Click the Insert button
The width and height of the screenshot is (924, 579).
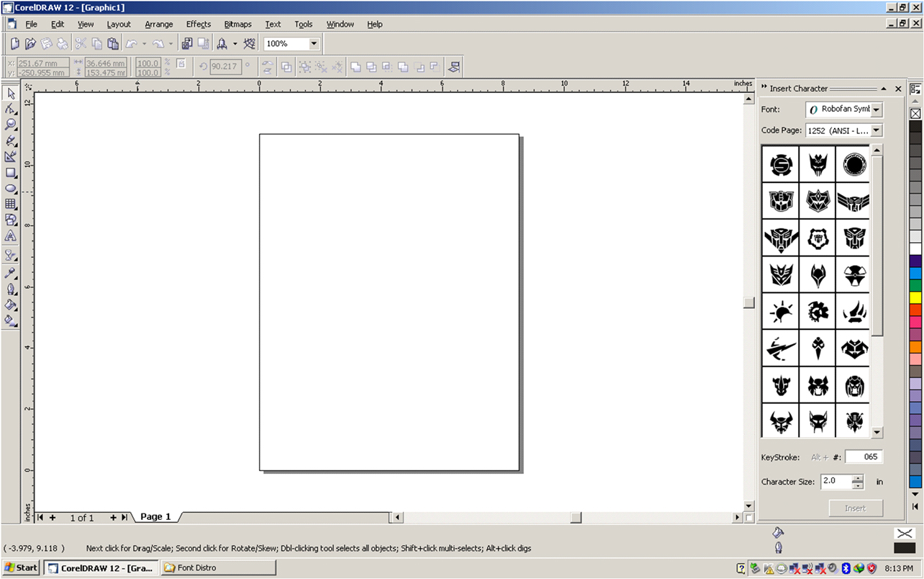click(855, 508)
